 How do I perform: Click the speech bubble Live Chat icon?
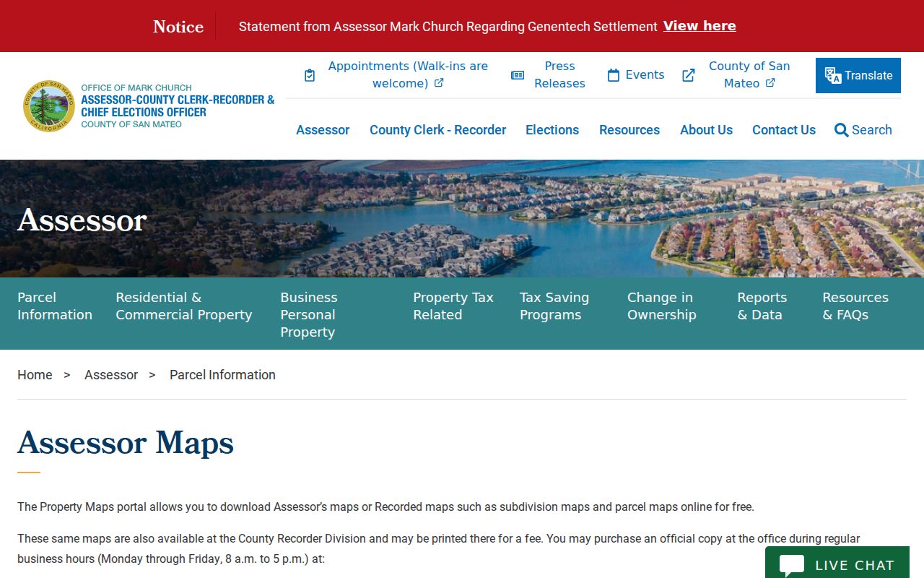[792, 566]
